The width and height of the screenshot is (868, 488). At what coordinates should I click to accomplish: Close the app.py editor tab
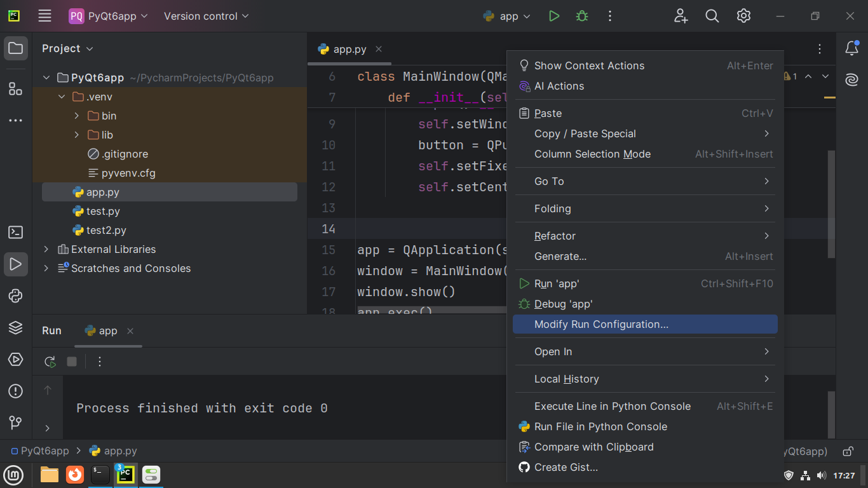(379, 49)
